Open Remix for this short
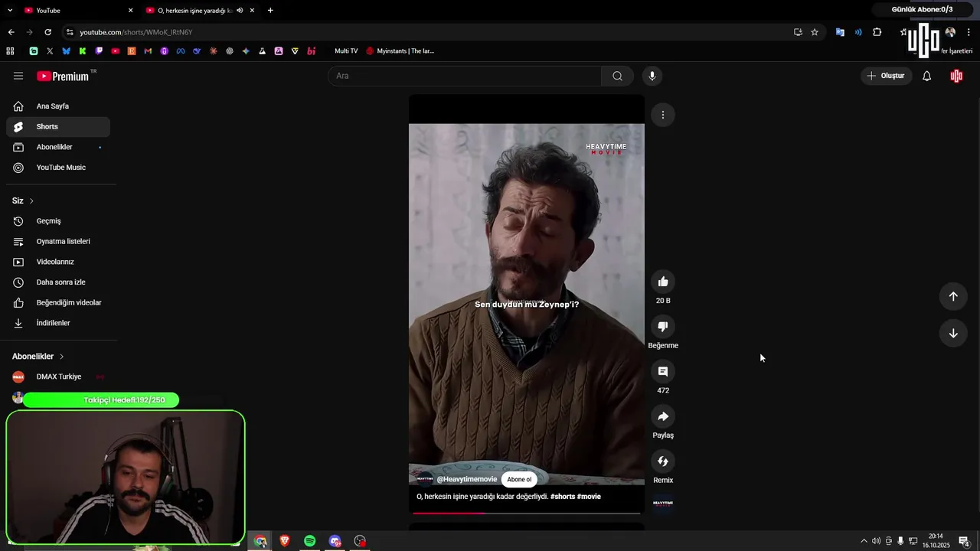This screenshot has height=551, width=980. point(663,461)
